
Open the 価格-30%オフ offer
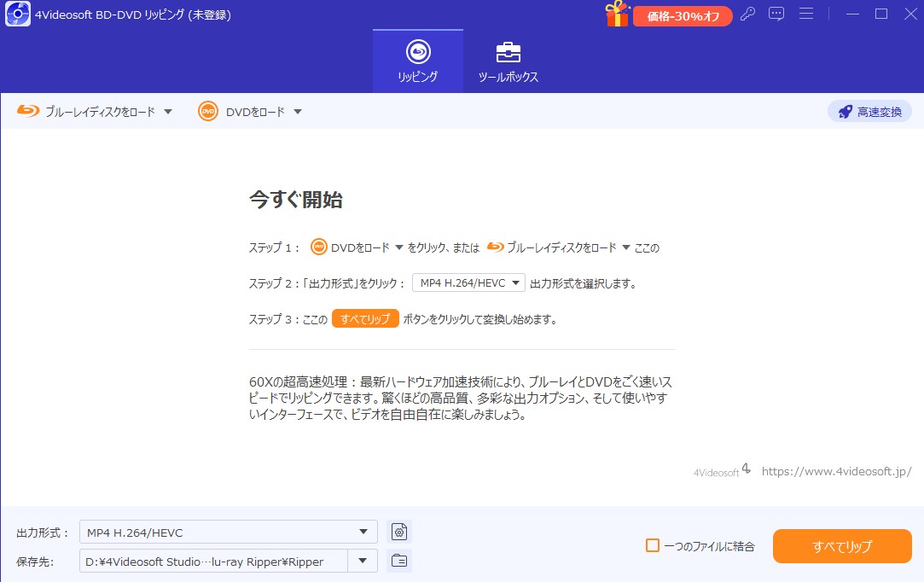(x=683, y=16)
